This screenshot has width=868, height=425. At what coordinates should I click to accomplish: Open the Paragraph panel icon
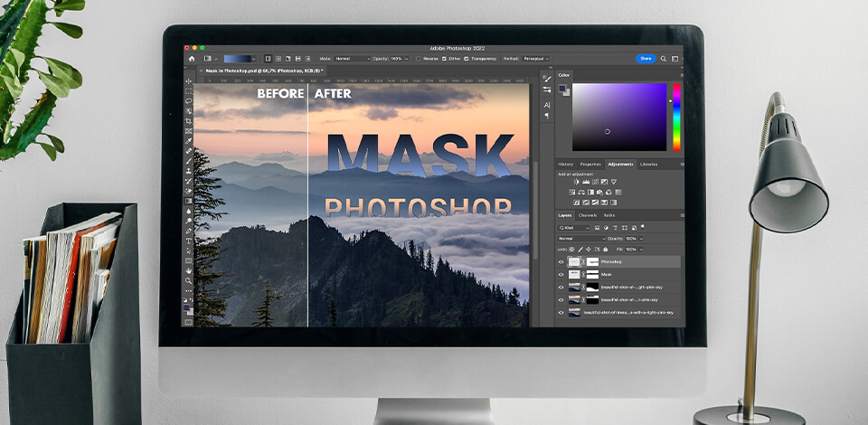pyautogui.click(x=547, y=116)
